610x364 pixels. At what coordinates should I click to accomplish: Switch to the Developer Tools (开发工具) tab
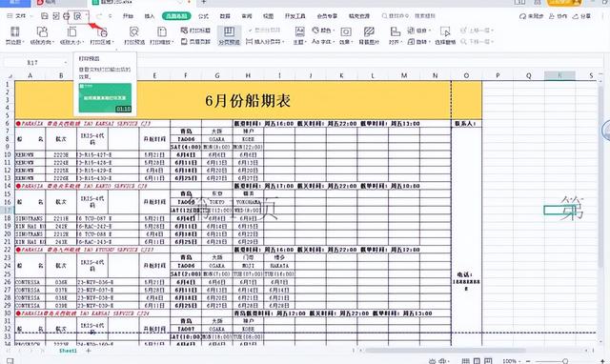point(295,16)
